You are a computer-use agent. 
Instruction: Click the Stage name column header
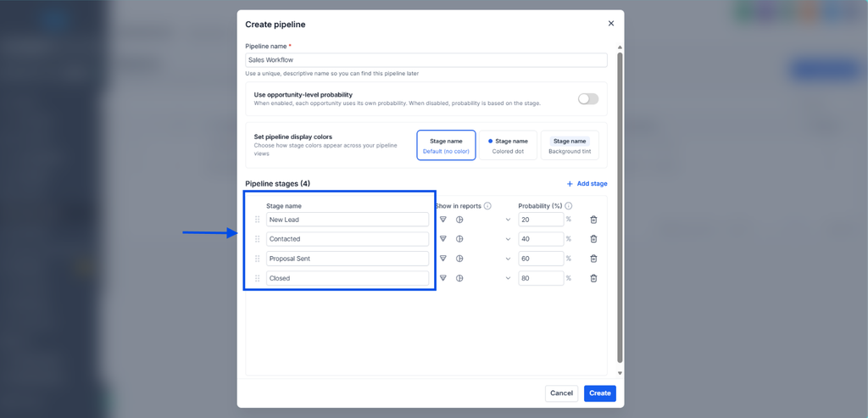coord(284,206)
